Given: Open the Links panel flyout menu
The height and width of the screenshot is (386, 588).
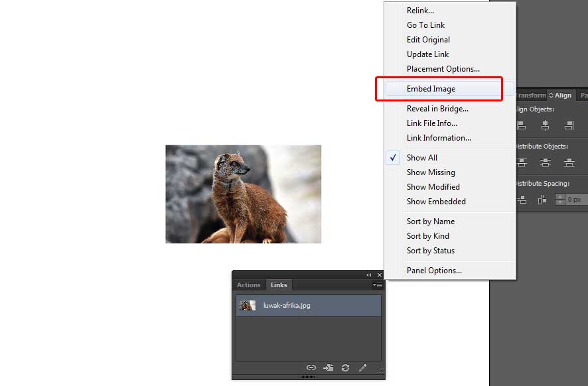Looking at the screenshot, I should coord(377,285).
